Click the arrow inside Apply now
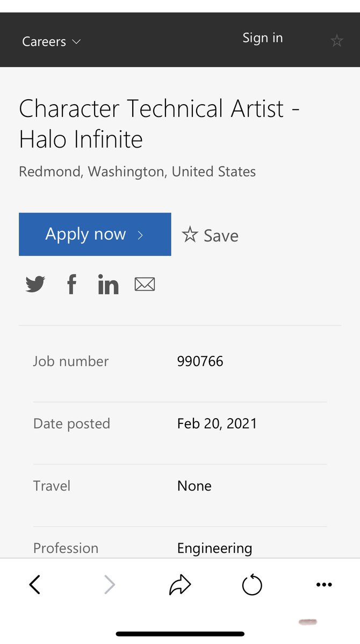360x644 pixels. click(x=141, y=235)
